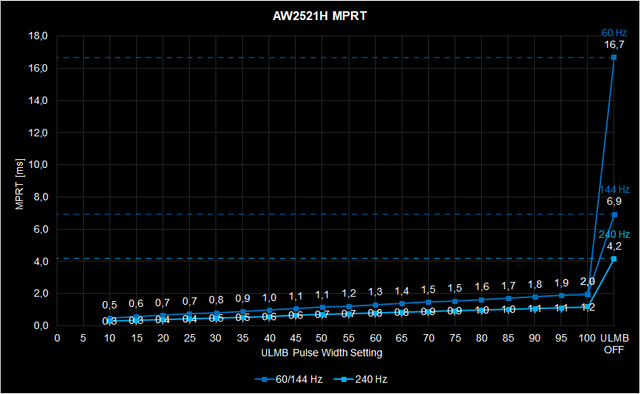Click the "1,7" data label

pyautogui.click(x=508, y=285)
